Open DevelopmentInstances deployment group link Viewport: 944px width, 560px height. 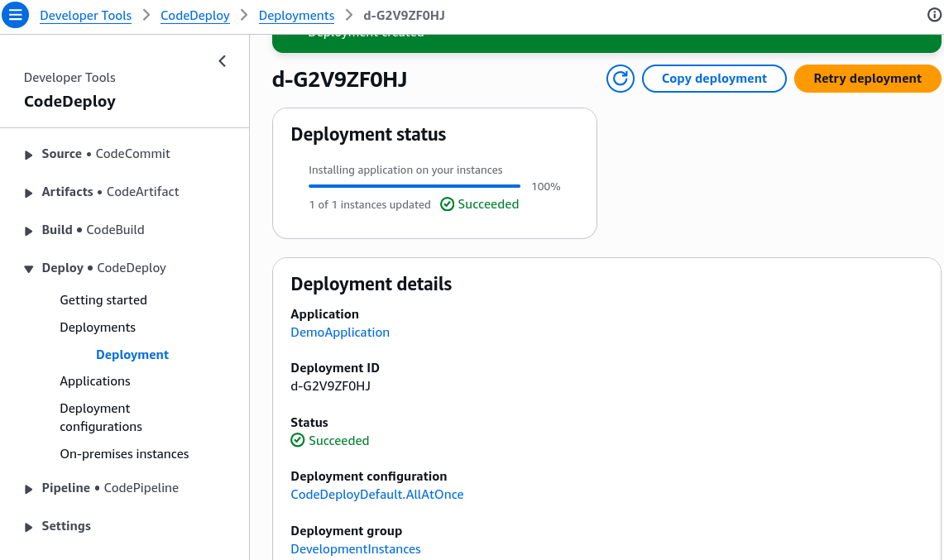click(356, 549)
